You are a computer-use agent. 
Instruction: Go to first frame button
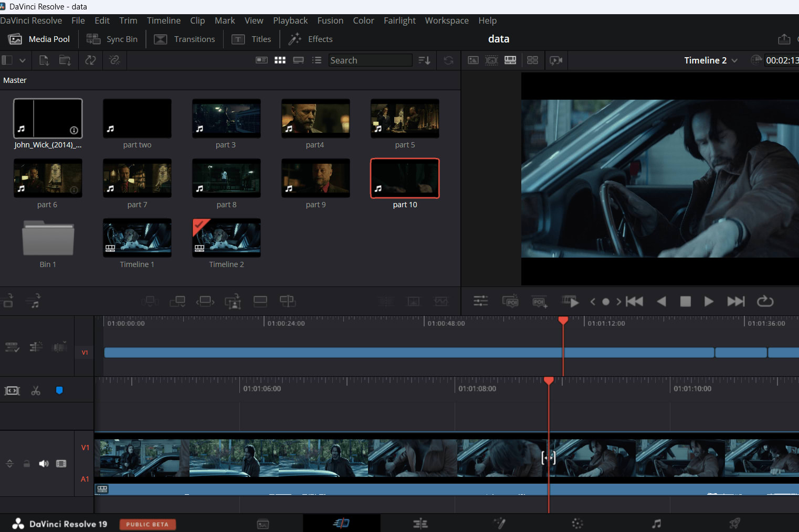point(635,301)
